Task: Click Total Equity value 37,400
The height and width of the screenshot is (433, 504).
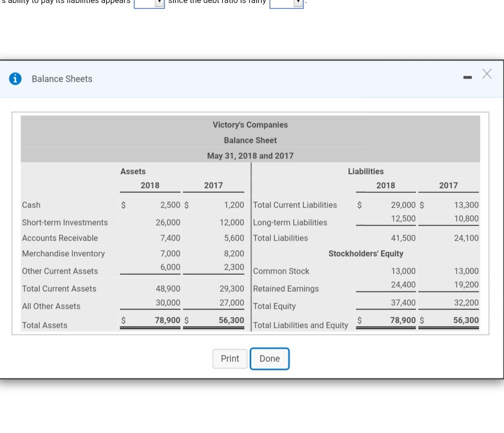Action: (403, 303)
